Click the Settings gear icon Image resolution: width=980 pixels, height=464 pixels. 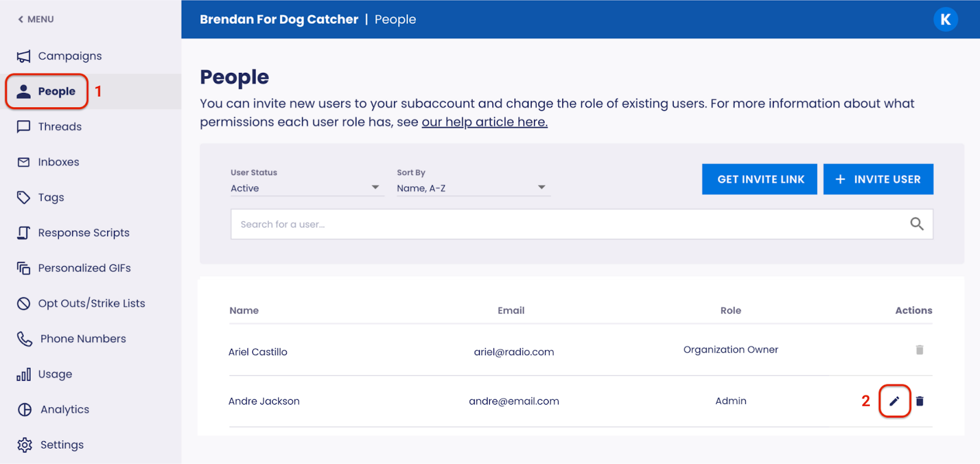pos(24,445)
